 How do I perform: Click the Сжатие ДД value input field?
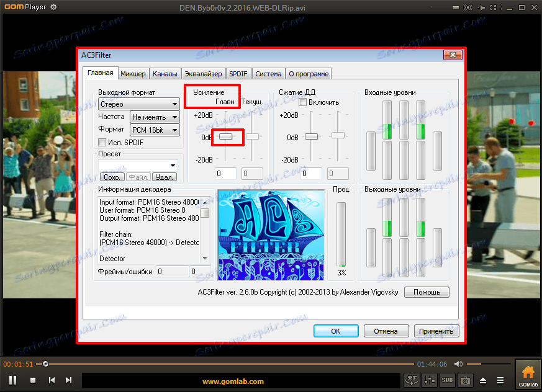(x=311, y=174)
